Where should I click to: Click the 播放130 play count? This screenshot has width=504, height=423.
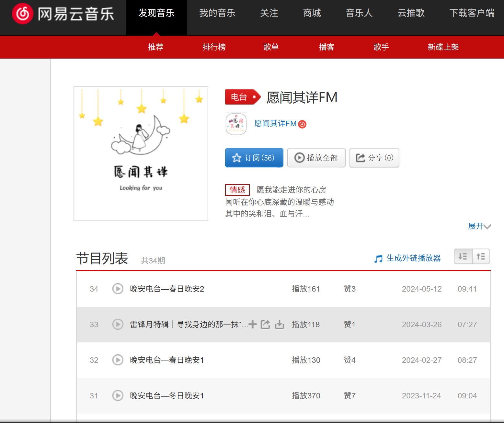tap(306, 360)
